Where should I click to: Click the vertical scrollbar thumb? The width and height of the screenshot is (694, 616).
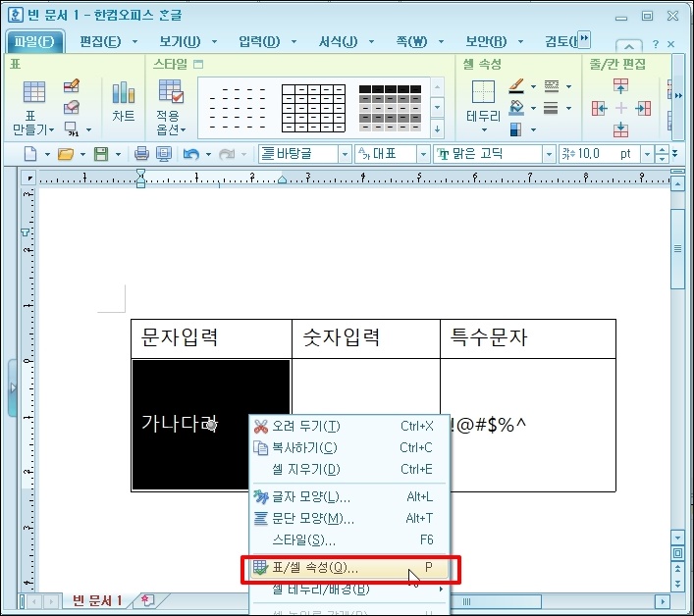pos(677,249)
